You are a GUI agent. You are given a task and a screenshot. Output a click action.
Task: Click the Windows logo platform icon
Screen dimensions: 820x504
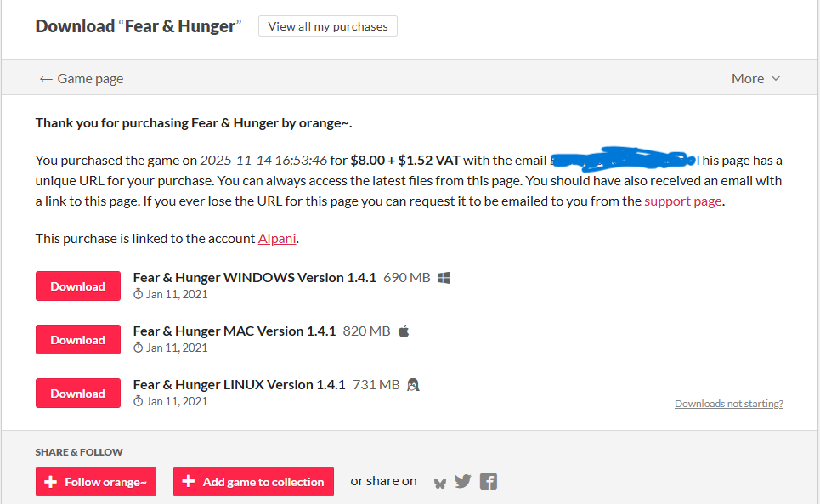[444, 278]
